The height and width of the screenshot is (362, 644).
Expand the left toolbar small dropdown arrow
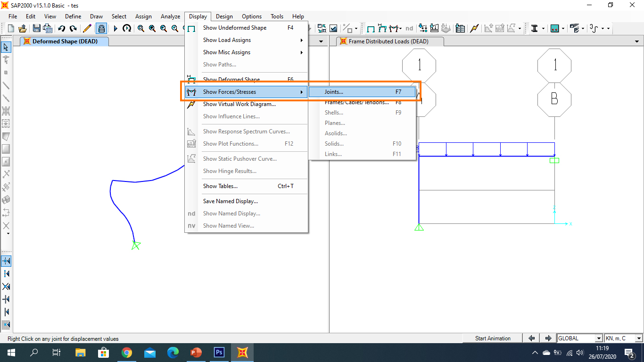point(8,234)
